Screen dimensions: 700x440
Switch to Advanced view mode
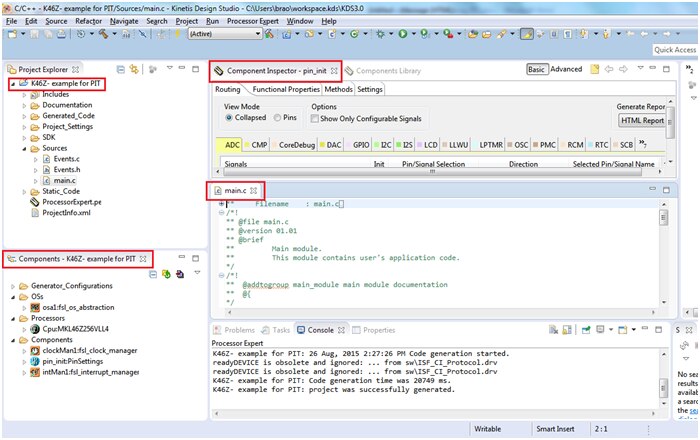click(x=566, y=70)
